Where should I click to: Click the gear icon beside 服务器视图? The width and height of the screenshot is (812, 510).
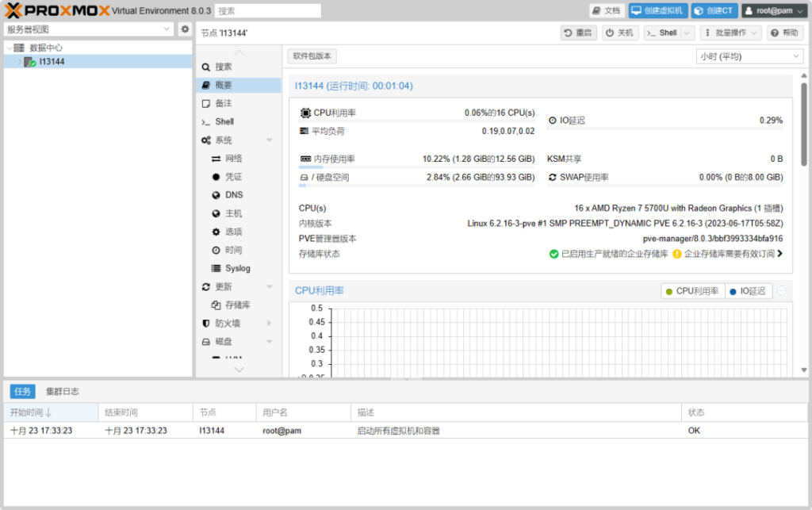(185, 29)
